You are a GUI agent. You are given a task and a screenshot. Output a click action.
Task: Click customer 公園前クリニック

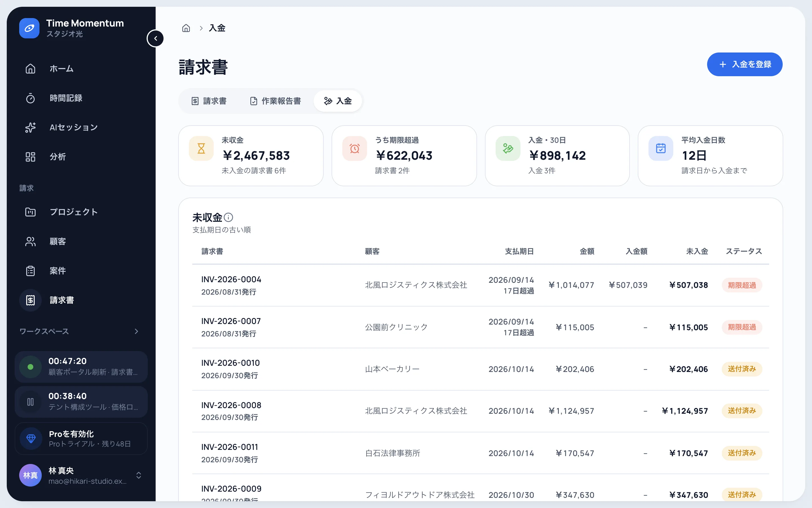pos(396,327)
